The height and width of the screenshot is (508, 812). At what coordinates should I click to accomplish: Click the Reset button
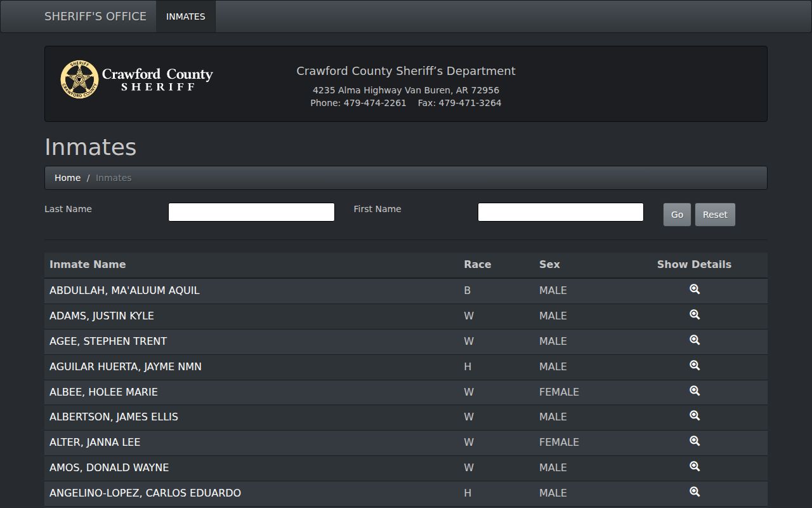point(715,215)
